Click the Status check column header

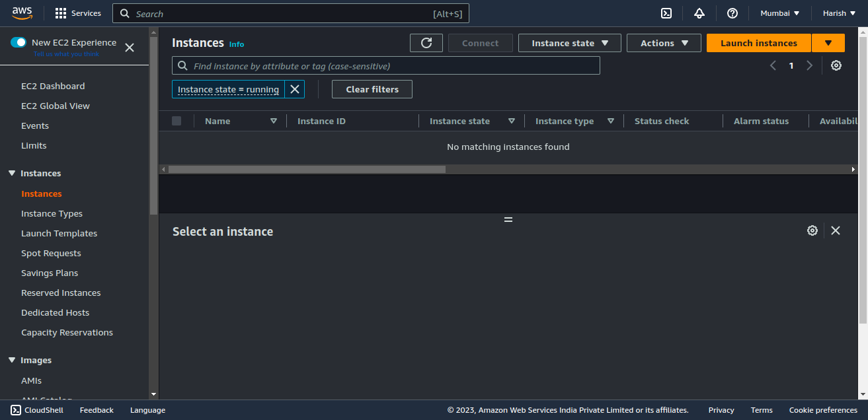coord(662,121)
